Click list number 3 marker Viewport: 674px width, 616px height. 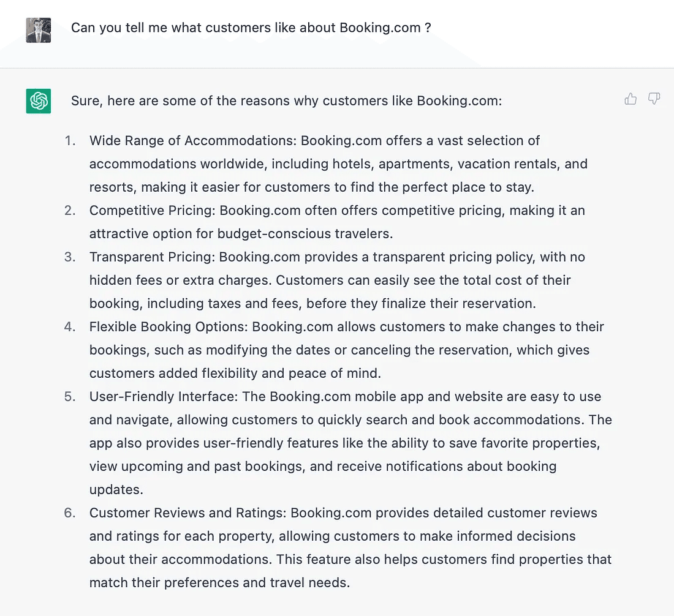(70, 257)
